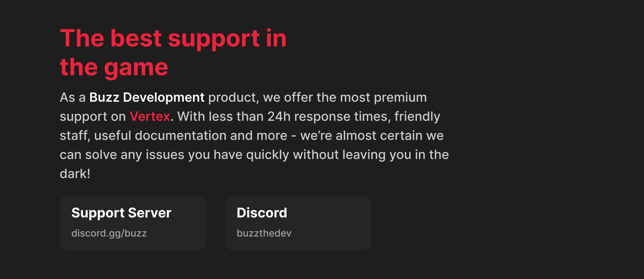Click the bold Buzz Development text

pyautogui.click(x=147, y=97)
